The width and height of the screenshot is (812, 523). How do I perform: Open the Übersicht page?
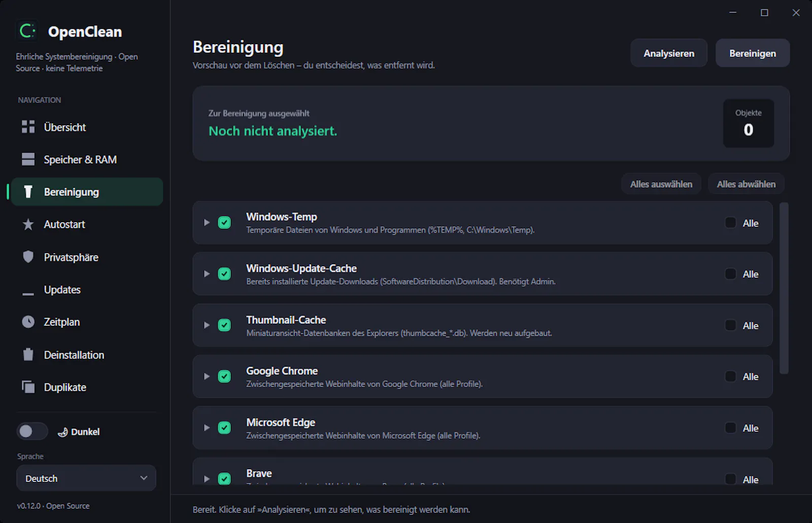click(x=87, y=127)
